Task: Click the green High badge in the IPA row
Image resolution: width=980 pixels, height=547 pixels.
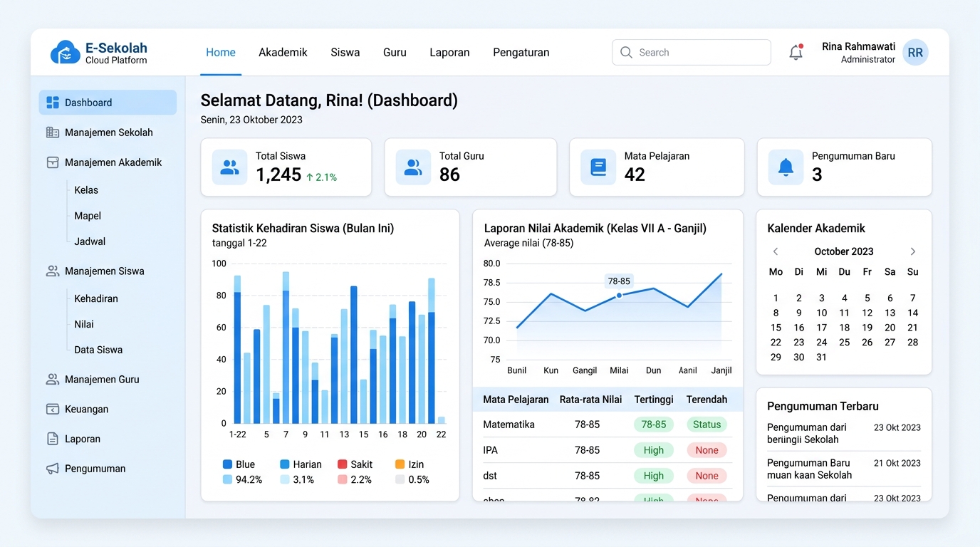Action: point(654,450)
